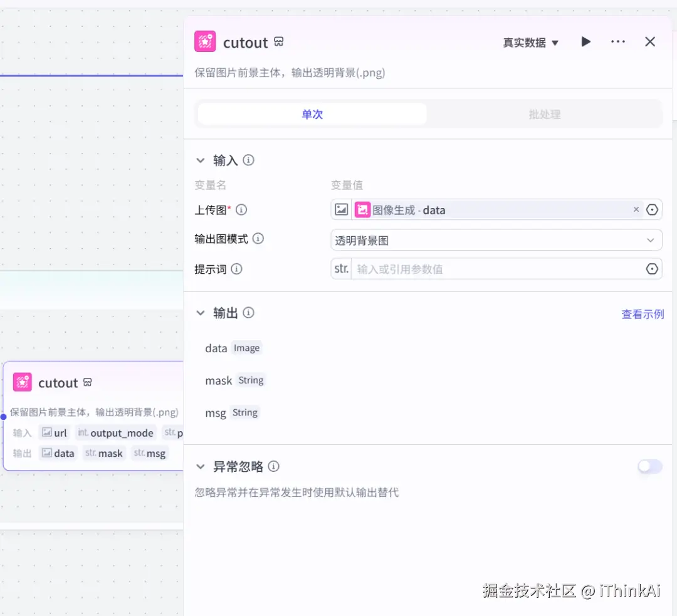
Task: Run the node with the play button
Action: tap(585, 42)
